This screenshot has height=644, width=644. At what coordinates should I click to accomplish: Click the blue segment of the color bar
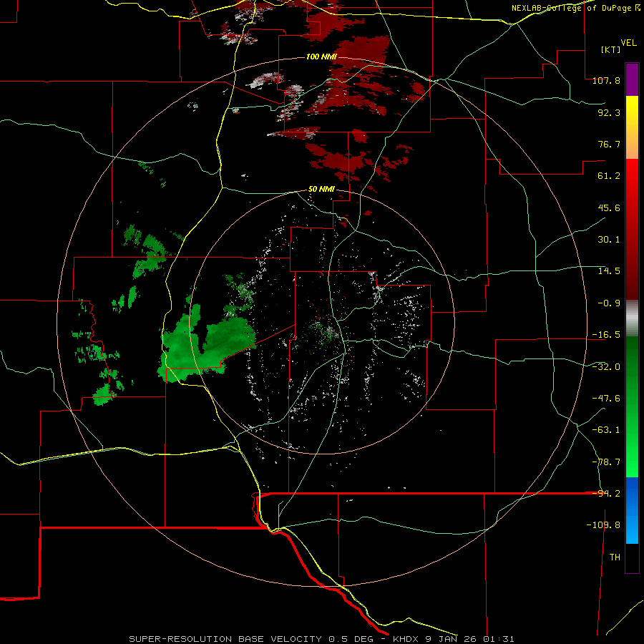coord(632,510)
